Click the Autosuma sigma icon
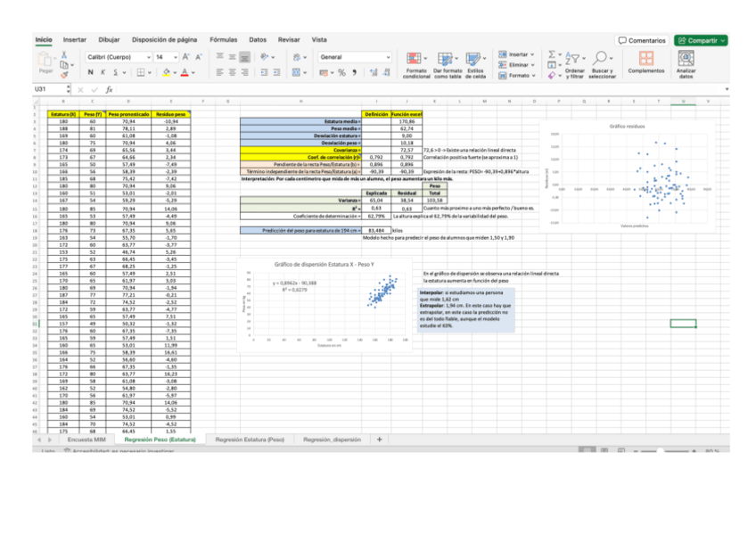 pos(551,54)
